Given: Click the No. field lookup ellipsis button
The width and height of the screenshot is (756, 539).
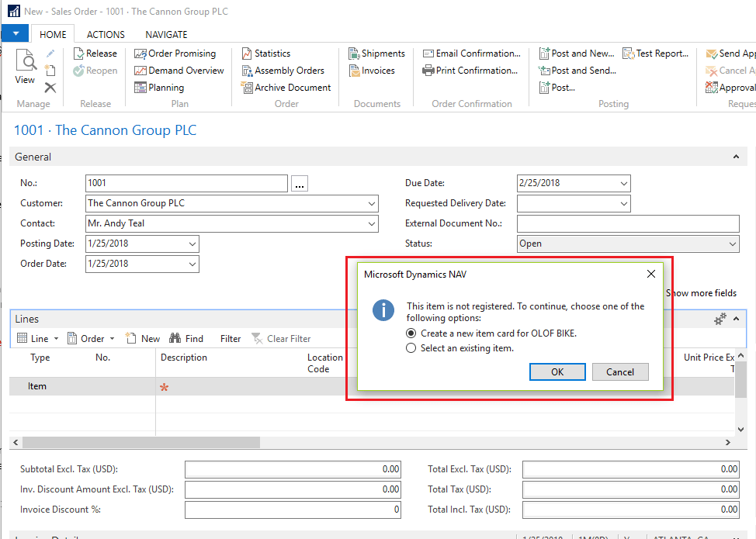Looking at the screenshot, I should [300, 184].
